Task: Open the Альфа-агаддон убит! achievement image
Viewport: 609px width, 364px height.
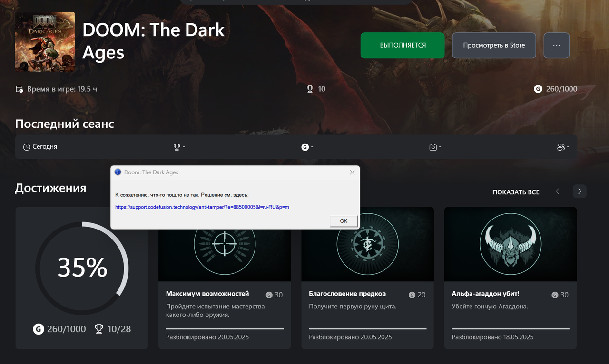Action: (x=511, y=244)
